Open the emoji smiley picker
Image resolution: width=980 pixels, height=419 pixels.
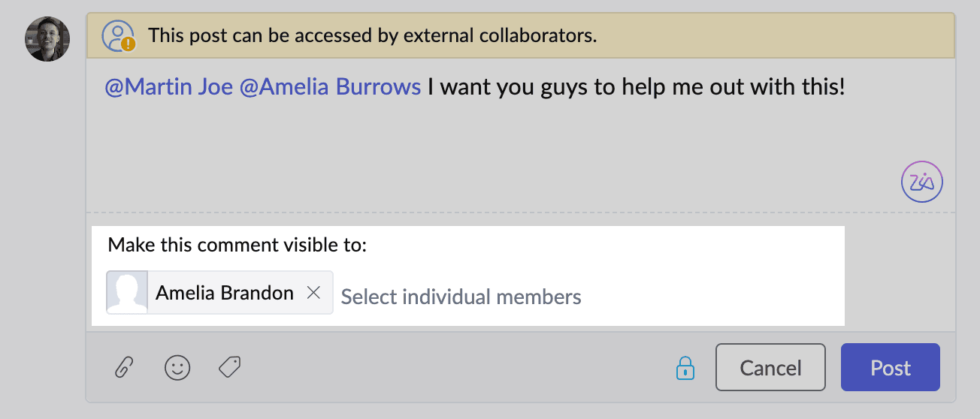177,368
